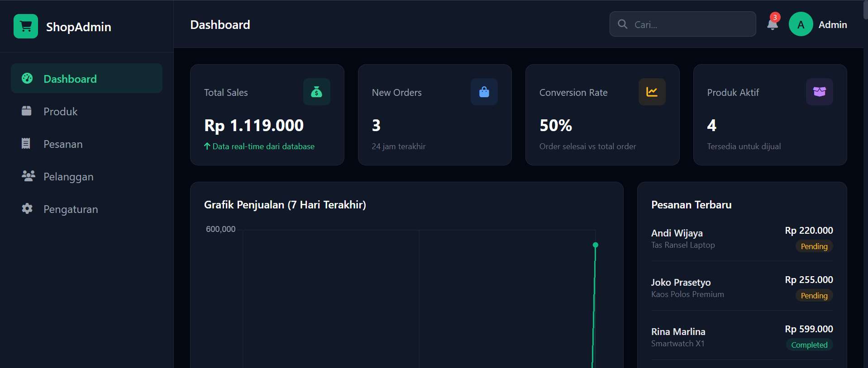Click the Pesanan Terbaru heading
This screenshot has height=368, width=868.
[691, 205]
